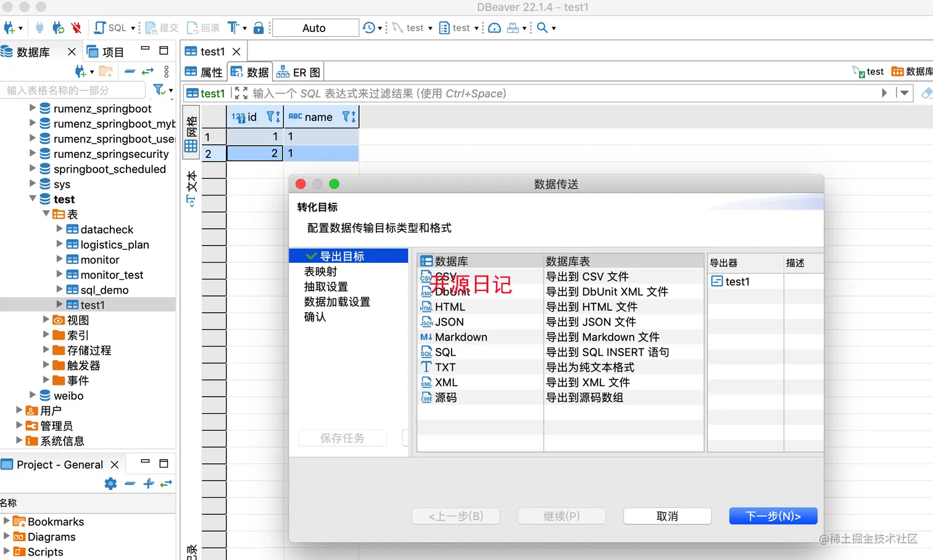The height and width of the screenshot is (560, 933).
Task: Click the collapse all icon in database navigator
Action: tap(130, 72)
